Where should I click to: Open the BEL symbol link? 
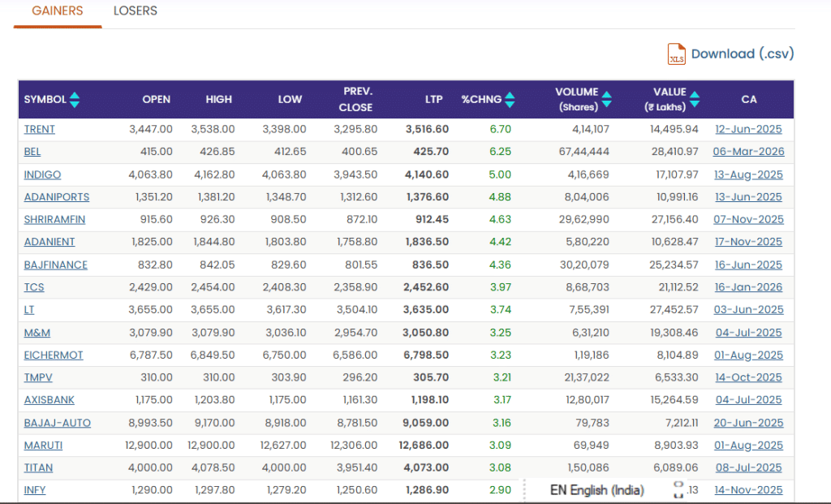[x=32, y=152]
